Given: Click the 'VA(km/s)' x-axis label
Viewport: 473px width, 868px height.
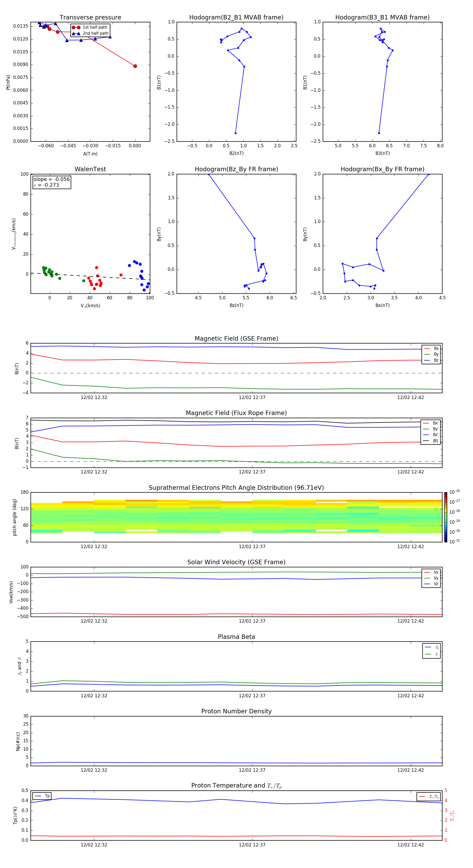Looking at the screenshot, I should (90, 306).
